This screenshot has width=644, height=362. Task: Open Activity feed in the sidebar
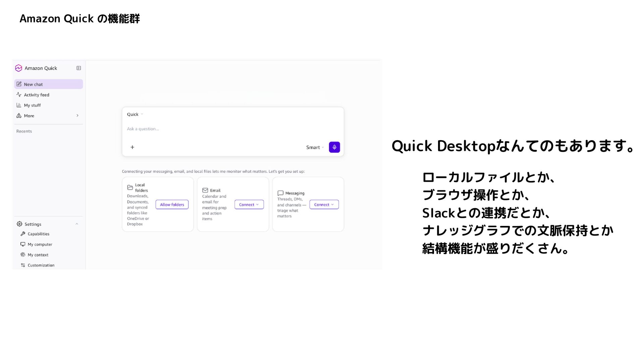pos(49,95)
